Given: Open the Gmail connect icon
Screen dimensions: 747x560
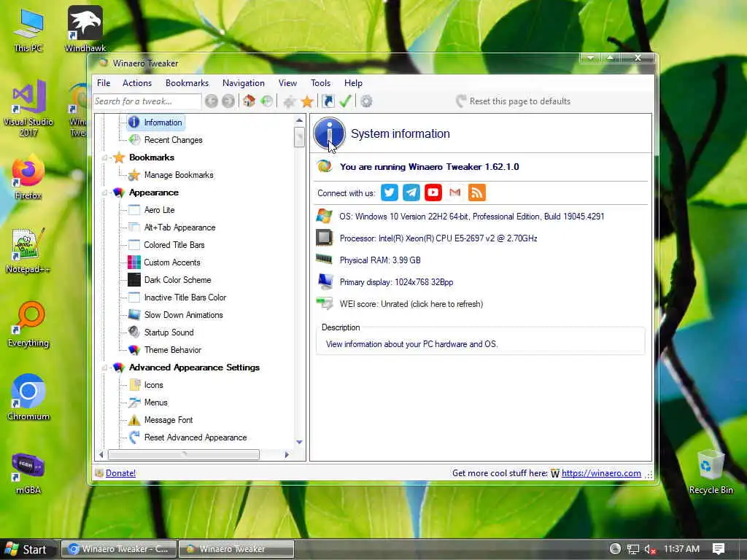Looking at the screenshot, I should (455, 192).
